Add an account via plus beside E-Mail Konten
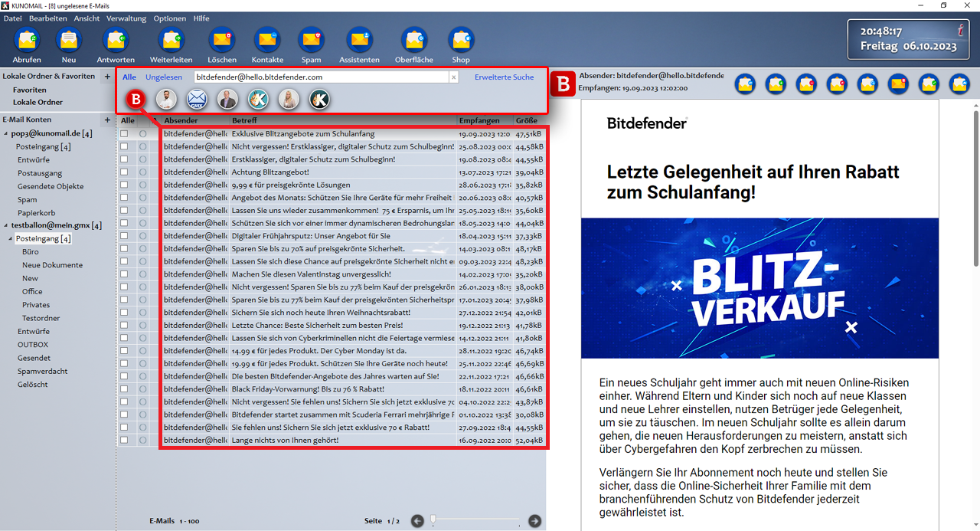The height and width of the screenshot is (531, 980). (107, 120)
